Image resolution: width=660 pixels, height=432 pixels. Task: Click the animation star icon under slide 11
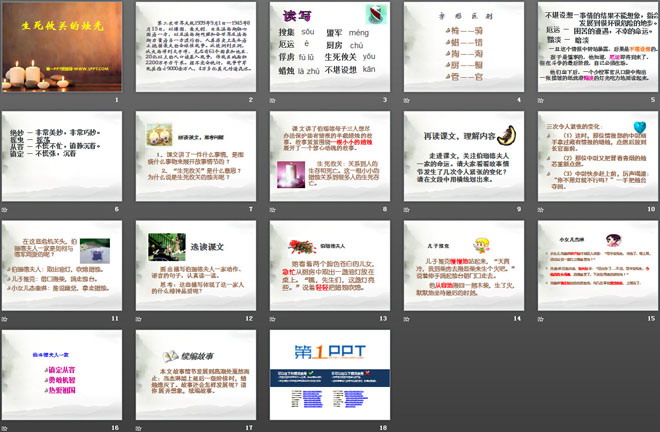[5, 319]
